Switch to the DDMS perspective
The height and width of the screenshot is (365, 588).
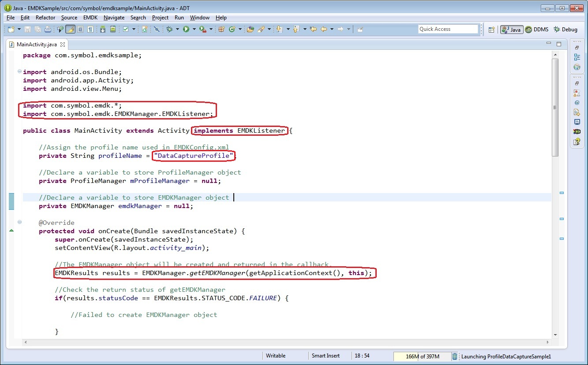click(x=537, y=29)
